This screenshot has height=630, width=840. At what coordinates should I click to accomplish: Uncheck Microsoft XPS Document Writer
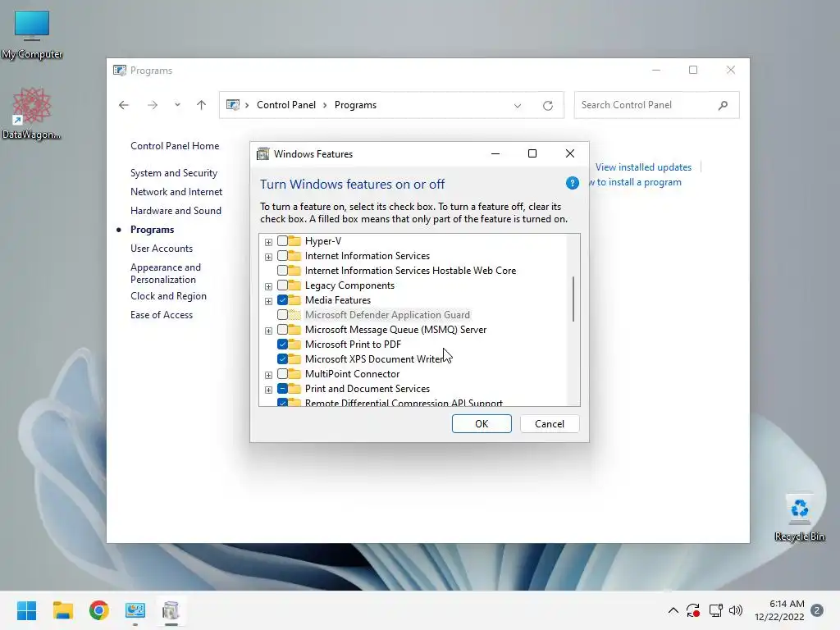(x=282, y=359)
